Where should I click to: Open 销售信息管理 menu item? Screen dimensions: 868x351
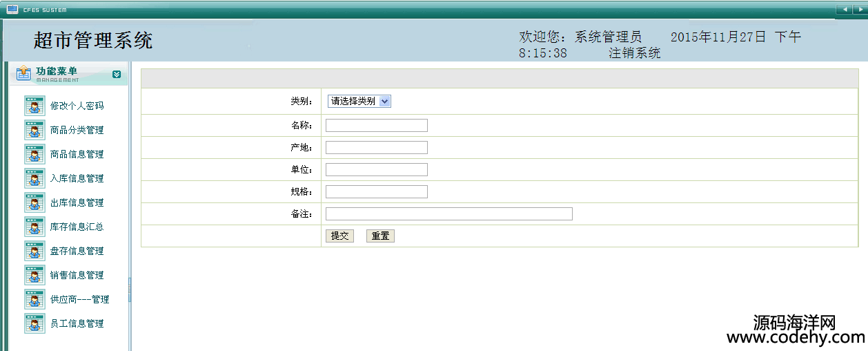coord(77,275)
